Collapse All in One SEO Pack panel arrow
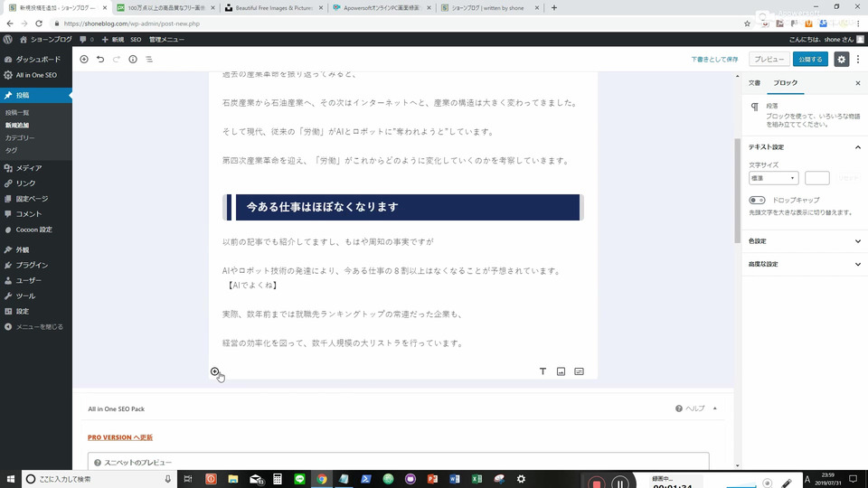 (x=714, y=408)
